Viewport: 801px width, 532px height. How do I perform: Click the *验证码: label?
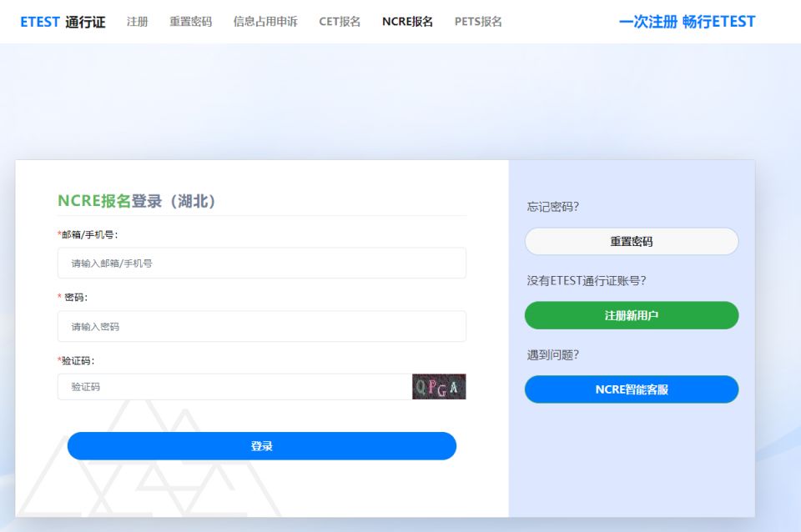coord(76,360)
